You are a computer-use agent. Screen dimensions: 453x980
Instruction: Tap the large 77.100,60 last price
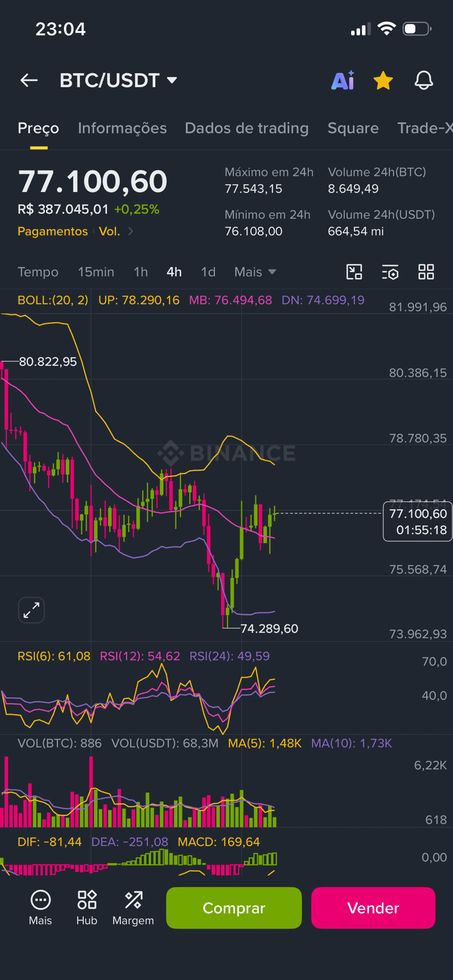pyautogui.click(x=92, y=182)
